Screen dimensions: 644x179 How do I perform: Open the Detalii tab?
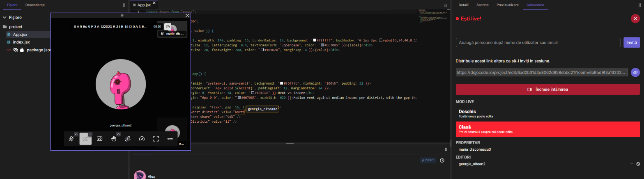[463, 5]
